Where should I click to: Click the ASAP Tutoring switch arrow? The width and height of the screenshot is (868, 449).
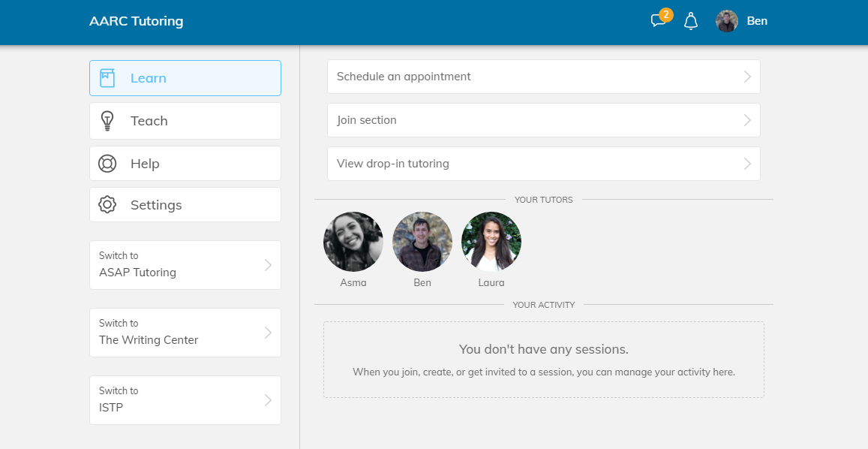click(268, 265)
